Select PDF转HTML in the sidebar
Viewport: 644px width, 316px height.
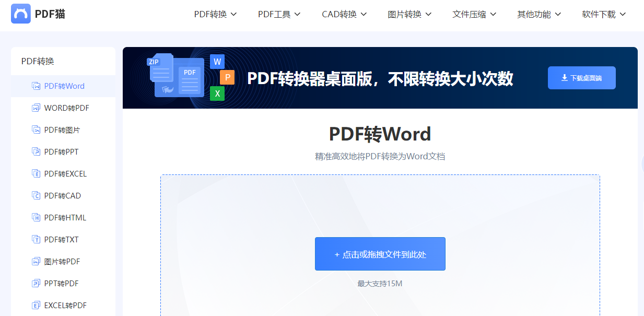[63, 218]
